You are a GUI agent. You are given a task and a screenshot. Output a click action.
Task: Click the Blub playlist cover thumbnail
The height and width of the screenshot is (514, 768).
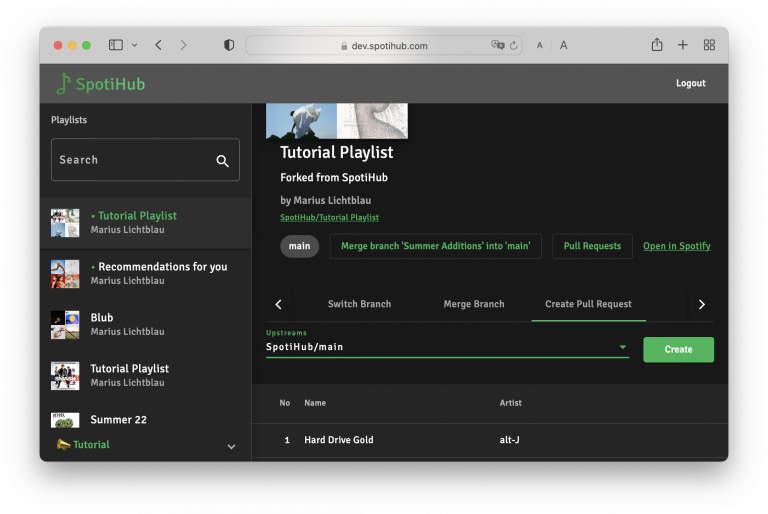coord(65,324)
